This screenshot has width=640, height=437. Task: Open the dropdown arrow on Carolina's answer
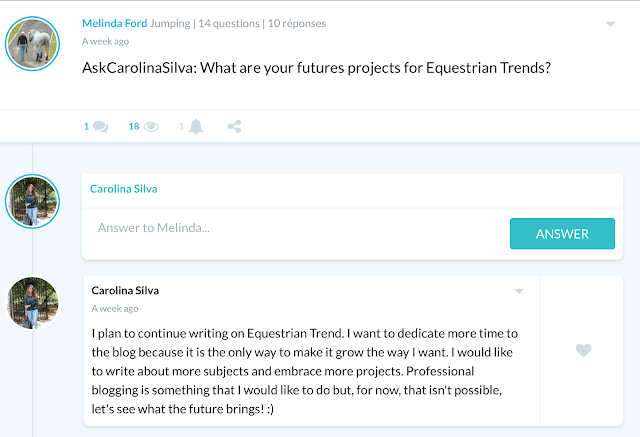point(519,291)
